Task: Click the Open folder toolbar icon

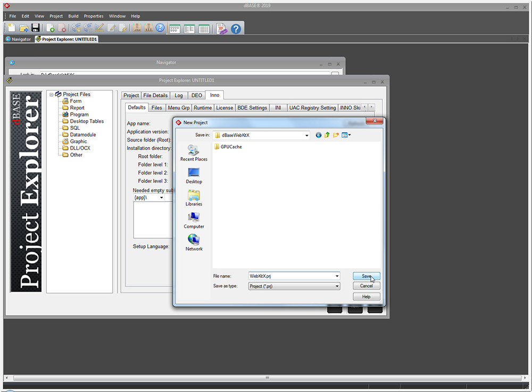Action: point(23,28)
